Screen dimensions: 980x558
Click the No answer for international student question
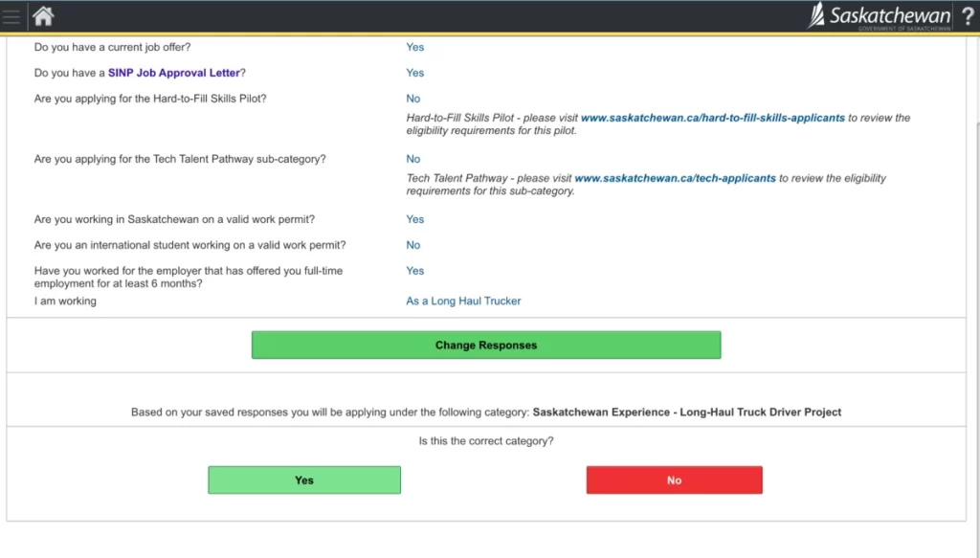coord(412,245)
